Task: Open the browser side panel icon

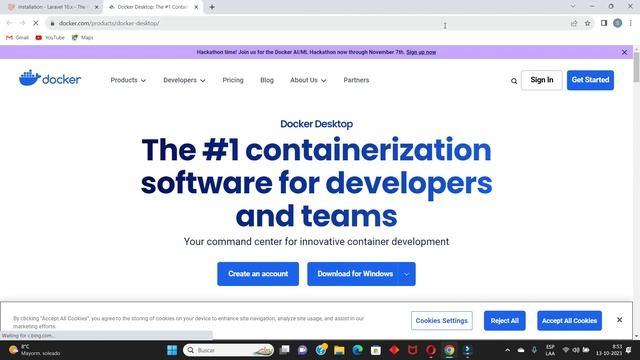Action: [x=604, y=23]
